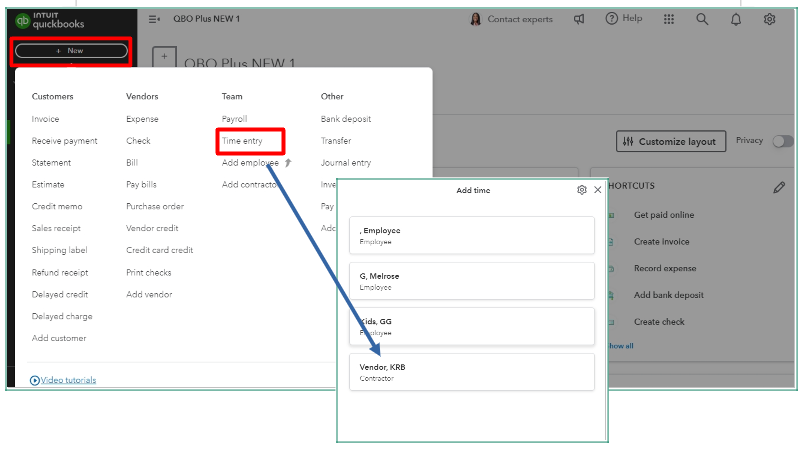Select Payroll under Team
This screenshot has height=452, width=802.
(234, 119)
